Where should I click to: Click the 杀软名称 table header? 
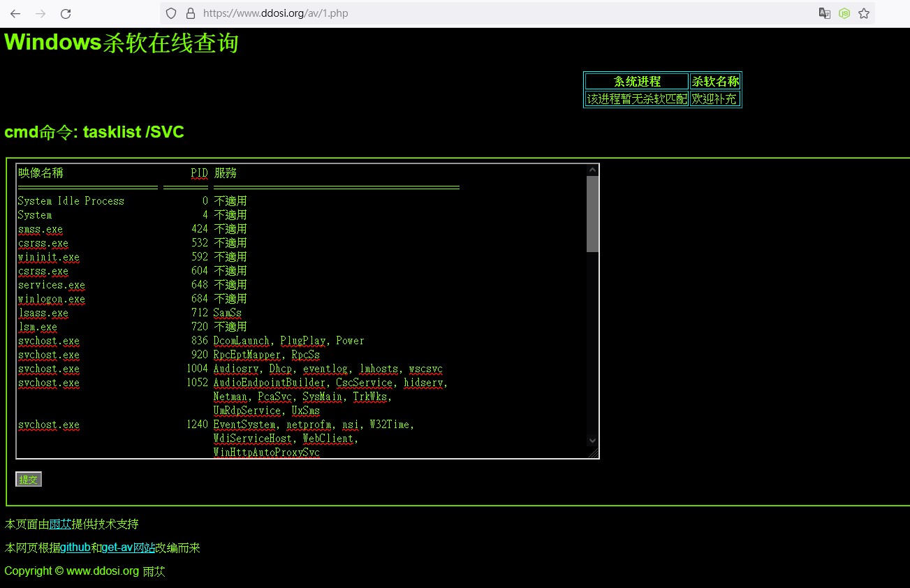tap(715, 82)
